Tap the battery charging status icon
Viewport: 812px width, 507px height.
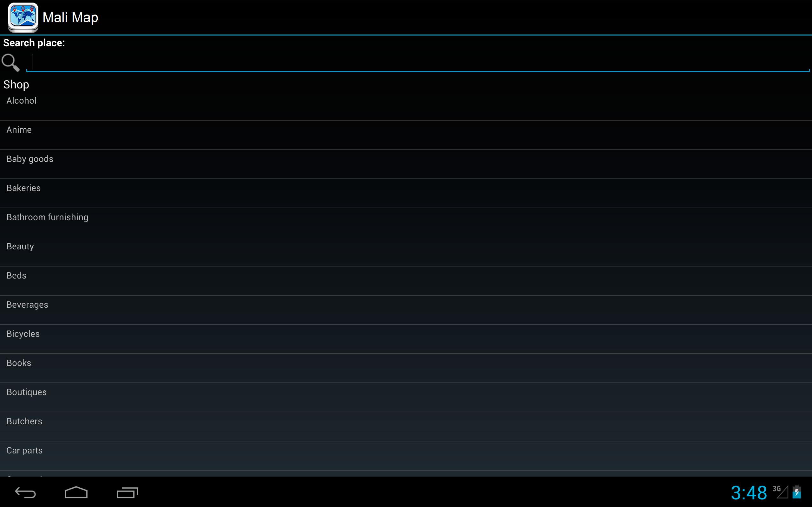(x=797, y=492)
